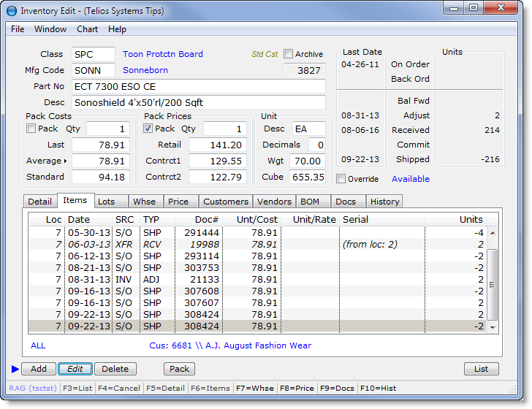The height and width of the screenshot is (409, 532).
Task: Enable the Override checkbox
Action: click(341, 179)
